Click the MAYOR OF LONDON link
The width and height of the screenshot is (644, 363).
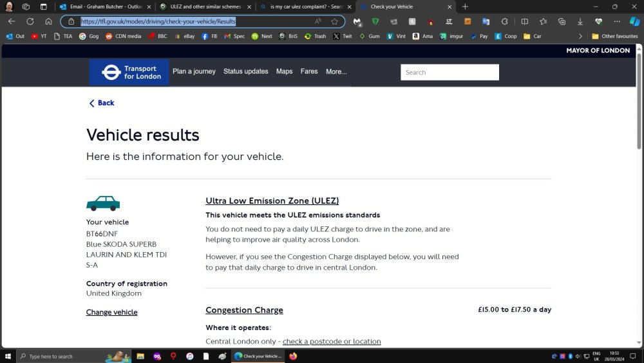click(x=598, y=50)
